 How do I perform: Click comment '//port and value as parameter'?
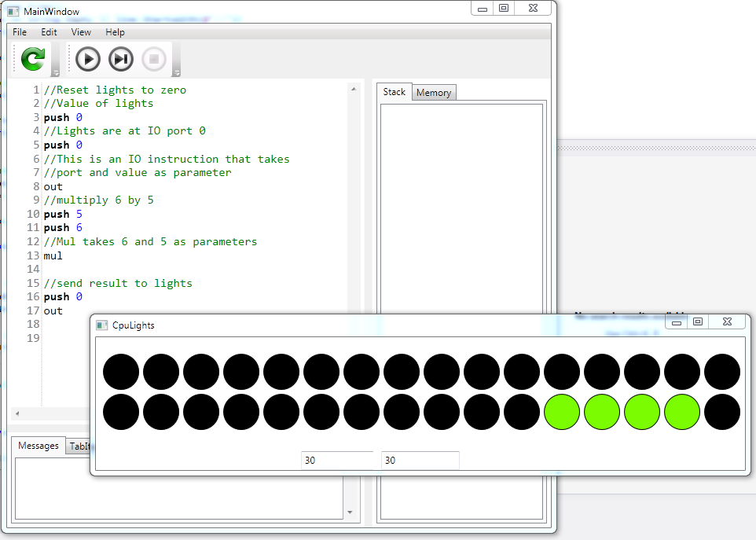tap(138, 173)
